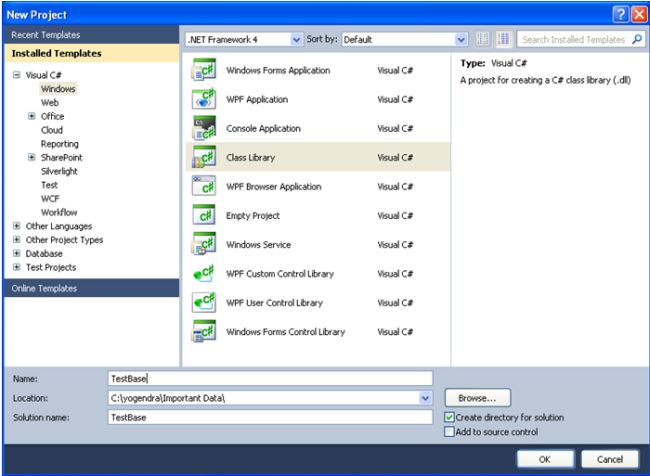Select the WPF Application template name

[257, 100]
